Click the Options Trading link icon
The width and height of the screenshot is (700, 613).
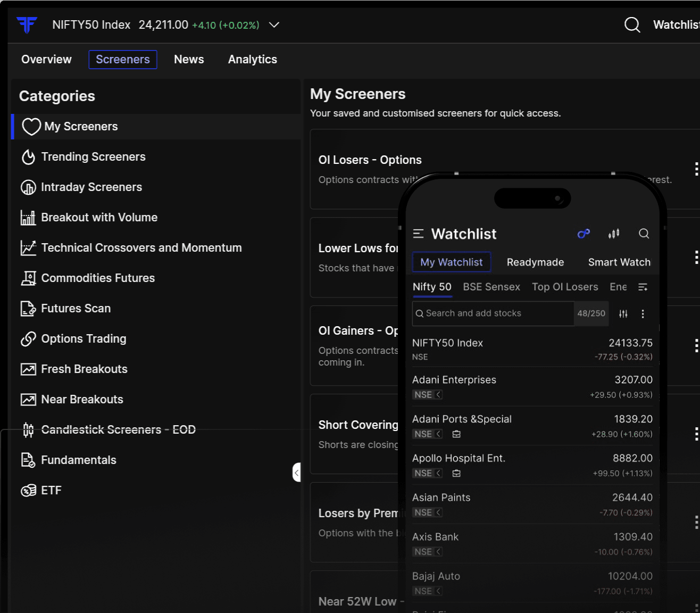click(x=28, y=339)
